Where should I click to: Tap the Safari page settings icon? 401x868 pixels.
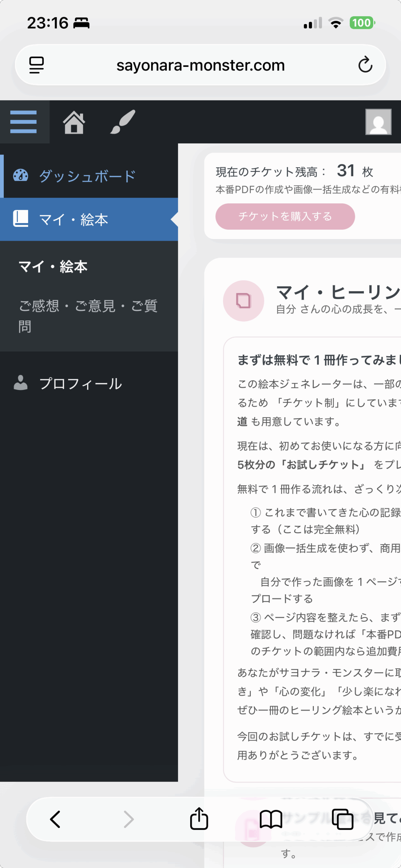[x=37, y=65]
